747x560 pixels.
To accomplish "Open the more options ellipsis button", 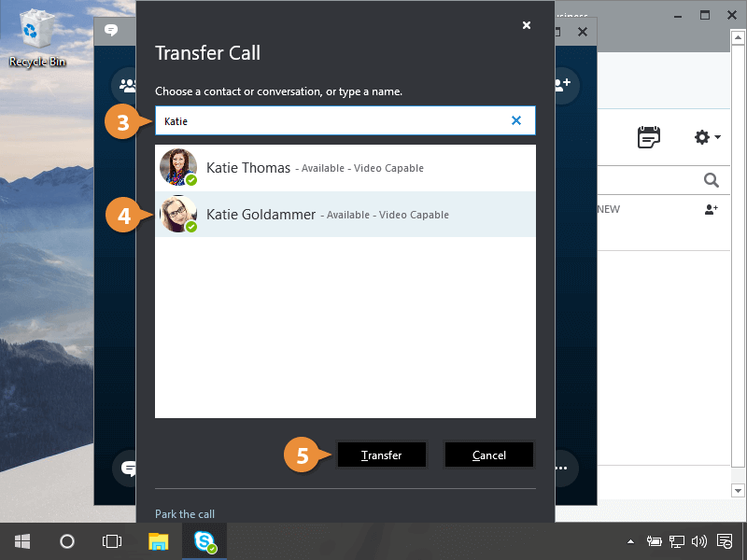I will click(x=561, y=468).
